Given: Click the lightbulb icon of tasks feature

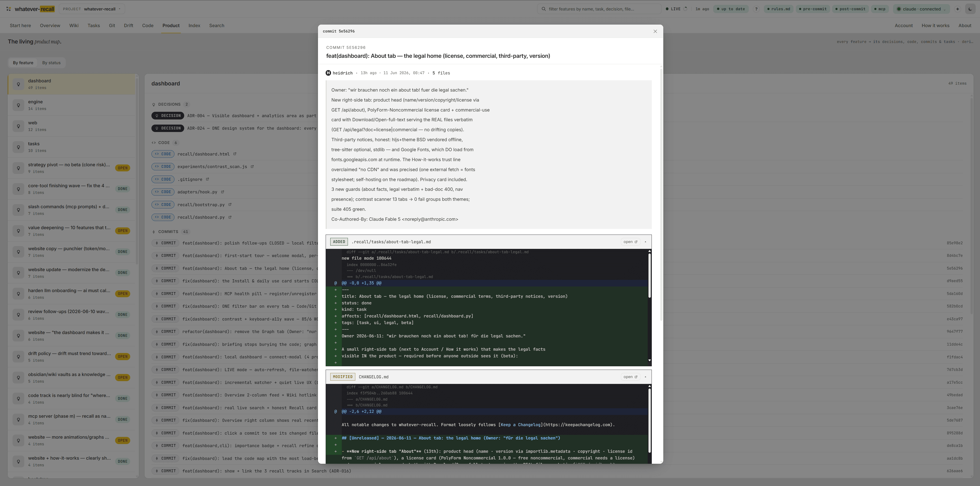Looking at the screenshot, I should (18, 147).
